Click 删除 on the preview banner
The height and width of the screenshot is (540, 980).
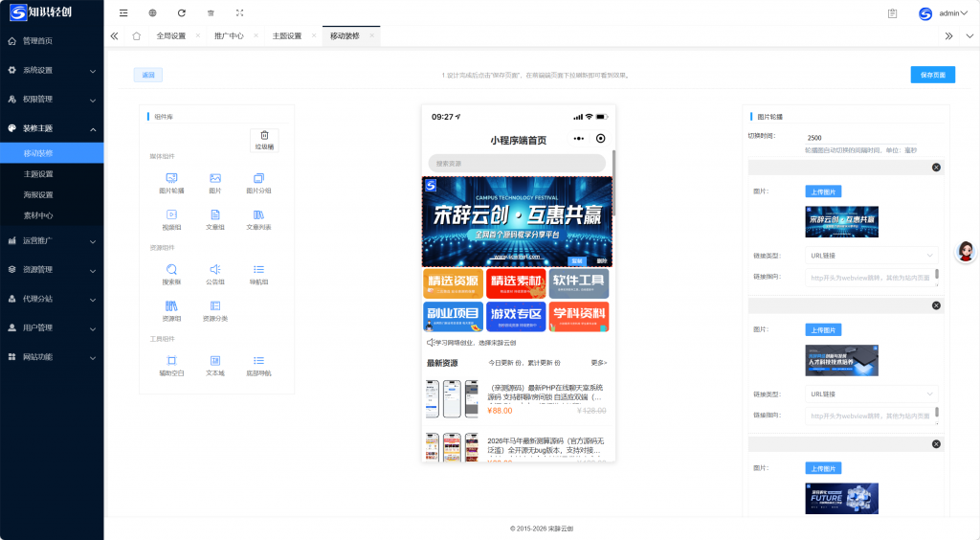tap(601, 261)
